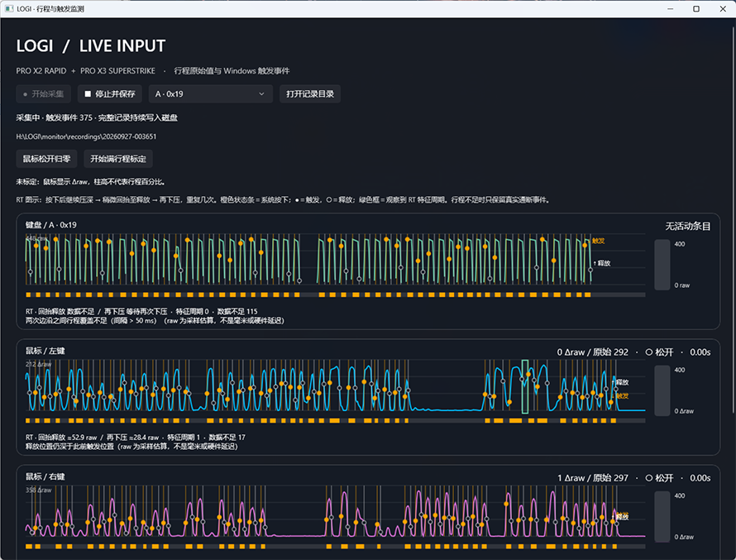The image size is (736, 560).
Task: Click the left mouse button level bar gauge
Action: click(662, 390)
